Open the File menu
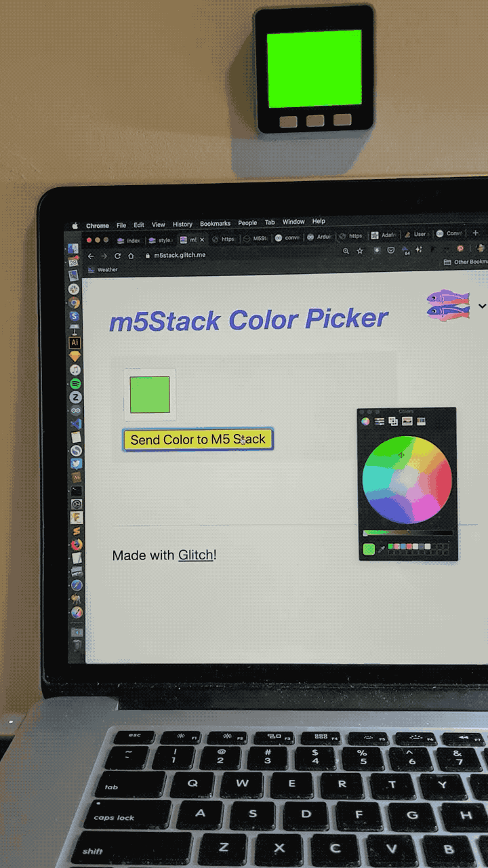The image size is (488, 868). 121,225
